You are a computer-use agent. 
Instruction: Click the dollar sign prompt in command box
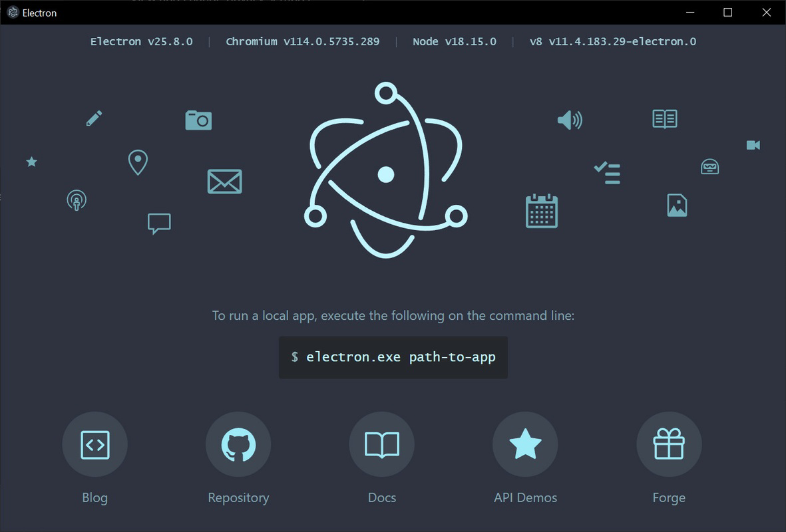[295, 356]
